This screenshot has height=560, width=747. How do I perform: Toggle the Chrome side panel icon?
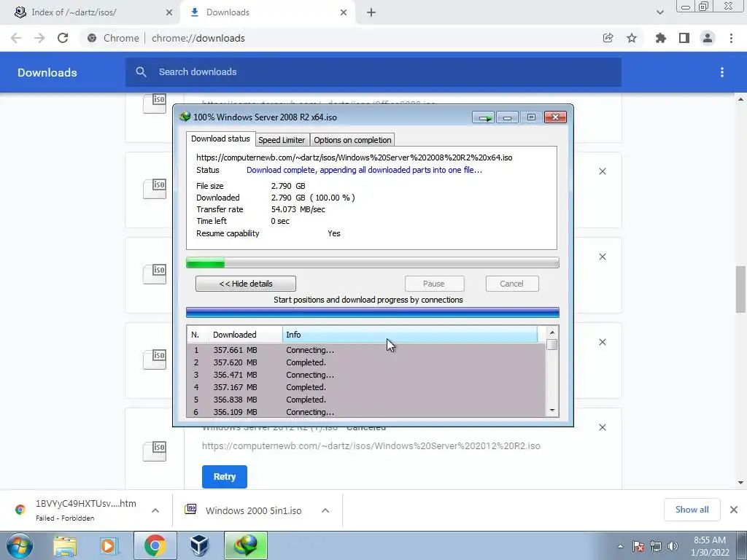tap(684, 38)
